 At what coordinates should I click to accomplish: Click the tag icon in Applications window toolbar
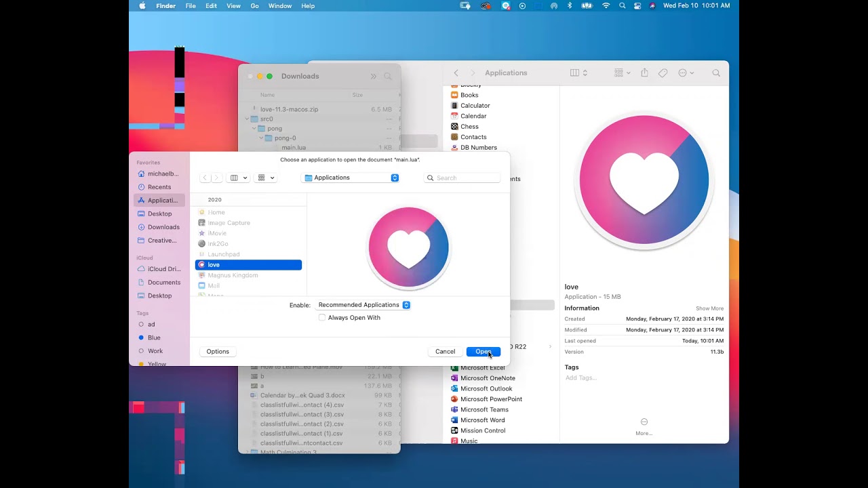(x=663, y=73)
